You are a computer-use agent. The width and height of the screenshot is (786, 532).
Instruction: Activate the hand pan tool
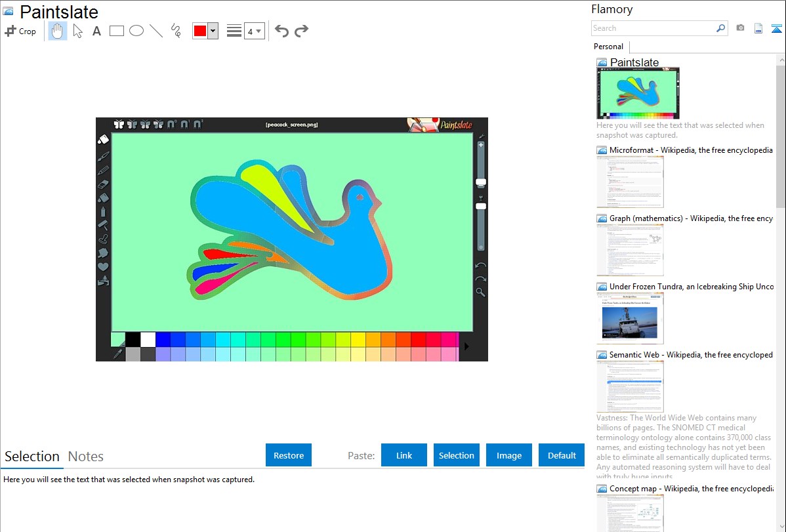click(x=58, y=31)
